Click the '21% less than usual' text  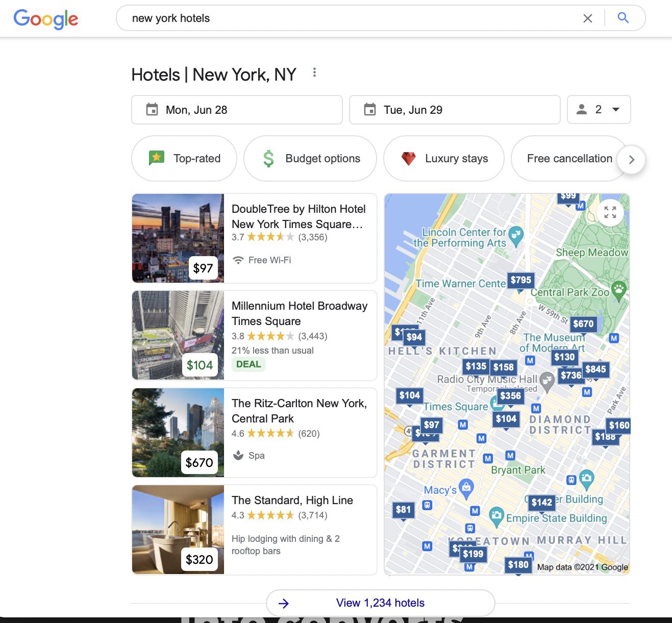[x=272, y=351]
